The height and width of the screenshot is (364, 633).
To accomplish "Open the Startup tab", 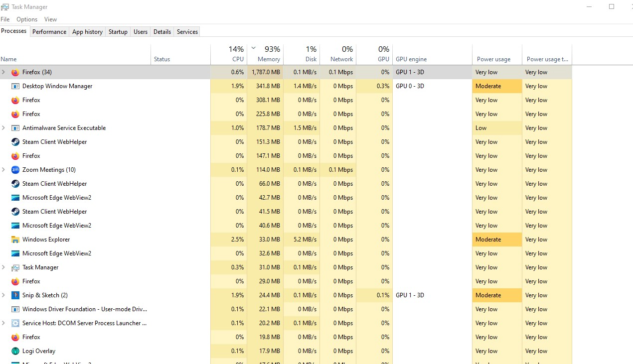I will 118,32.
